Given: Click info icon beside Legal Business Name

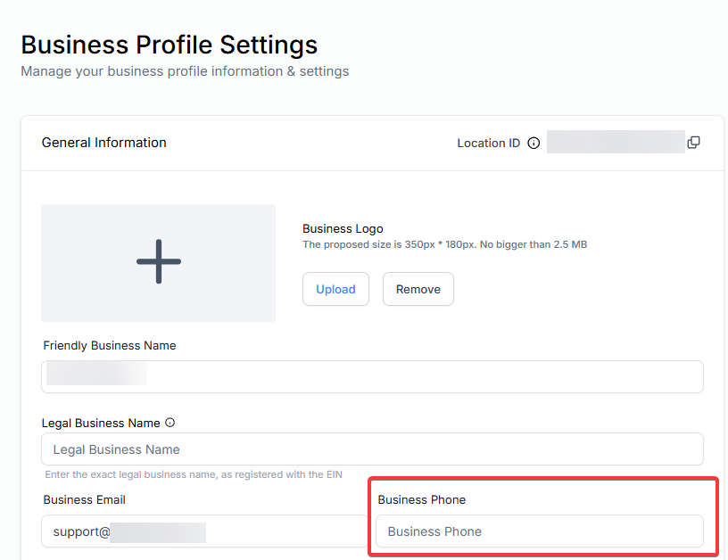Looking at the screenshot, I should pos(170,423).
